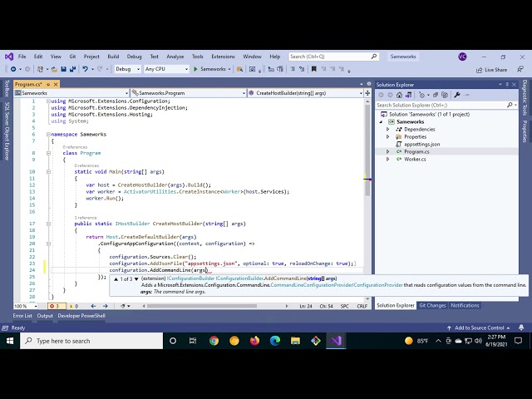This screenshot has height=399, width=532.
Task: Click Pending Changes Filter clock icon
Action: pos(421,95)
